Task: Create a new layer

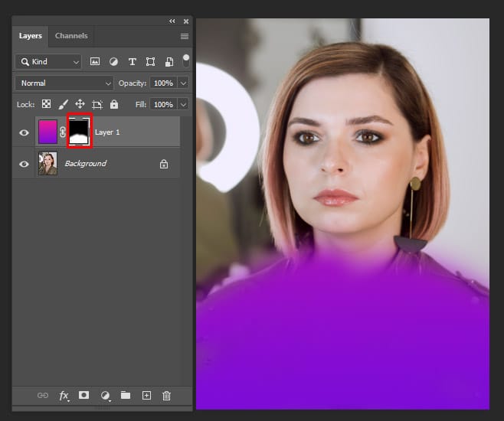Action: click(146, 395)
